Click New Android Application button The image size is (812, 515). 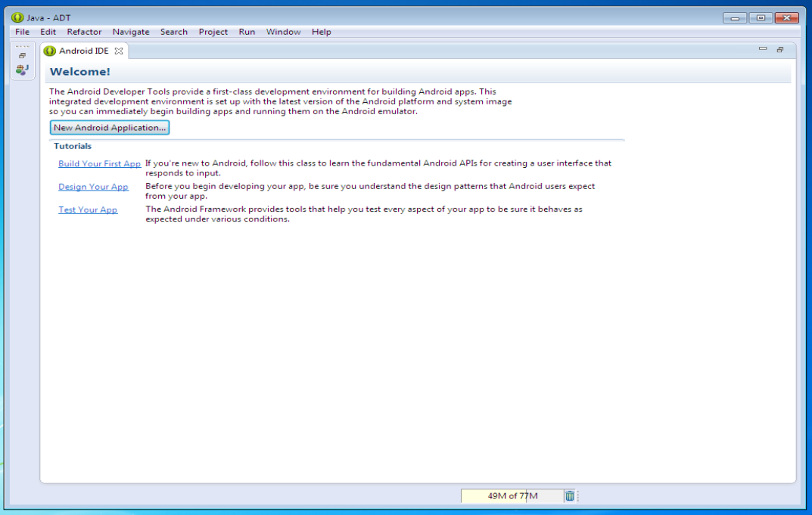coord(110,127)
